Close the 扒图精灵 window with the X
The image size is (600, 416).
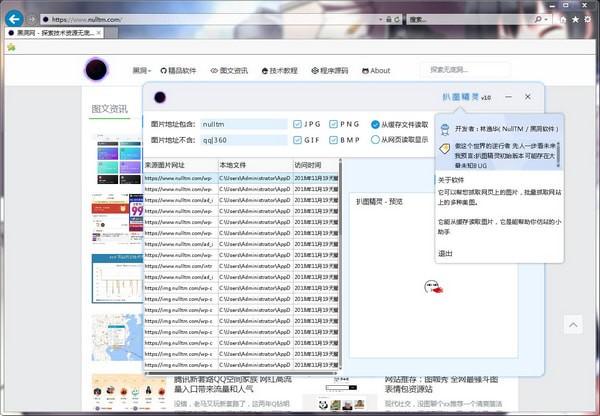528,97
